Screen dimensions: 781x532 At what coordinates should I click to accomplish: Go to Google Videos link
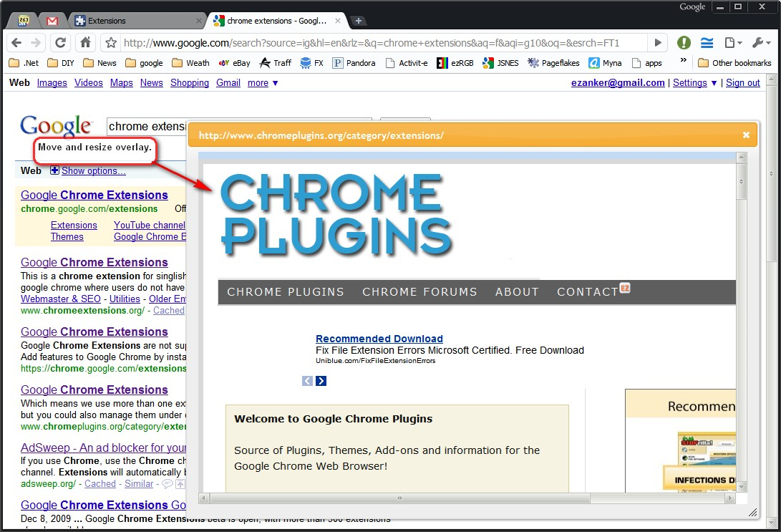89,82
